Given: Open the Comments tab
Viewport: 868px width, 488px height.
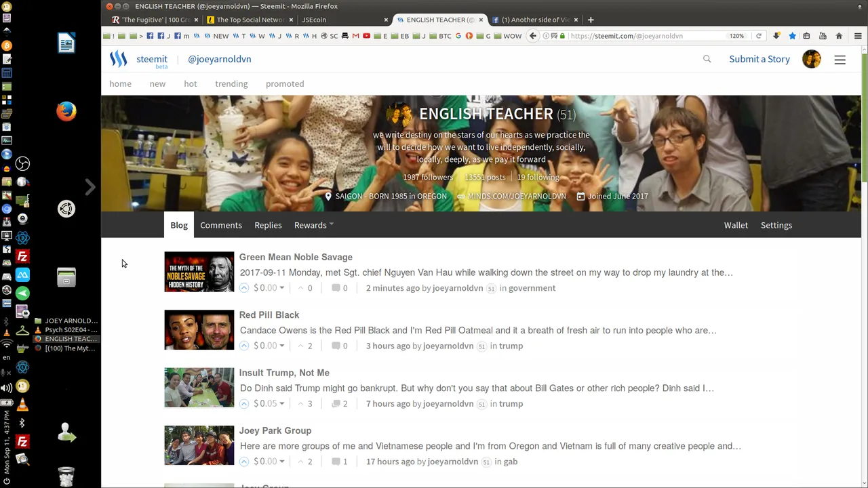Looking at the screenshot, I should tap(221, 225).
